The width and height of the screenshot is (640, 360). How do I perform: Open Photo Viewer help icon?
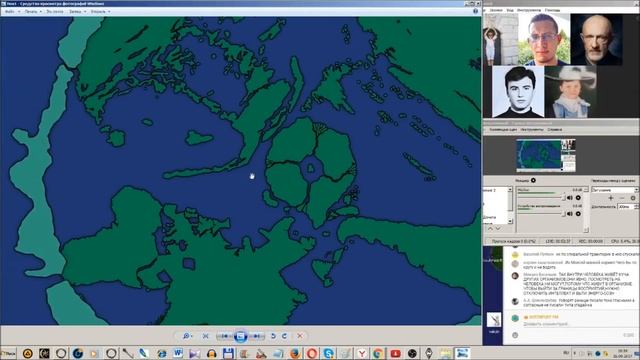click(475, 11)
